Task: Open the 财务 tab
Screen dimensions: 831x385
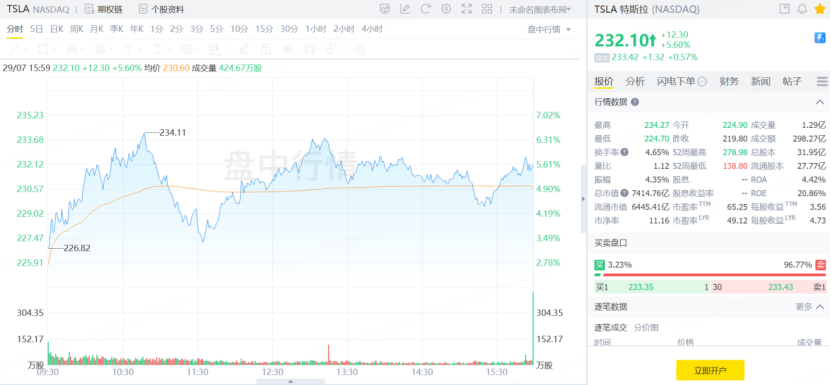Action: click(x=729, y=81)
